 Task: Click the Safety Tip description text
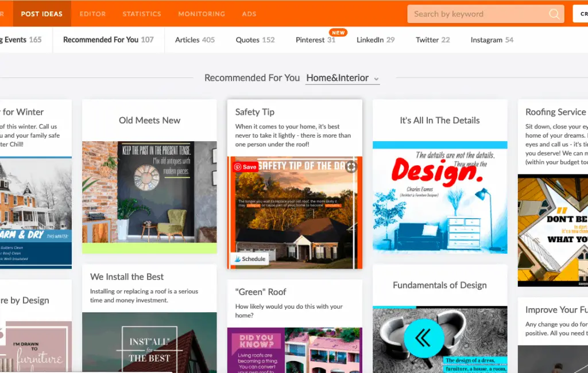click(x=293, y=135)
